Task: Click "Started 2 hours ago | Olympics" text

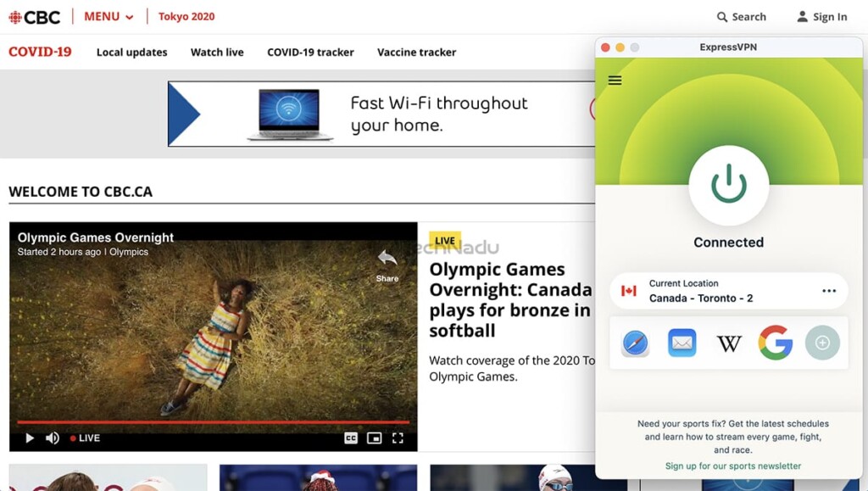Action: click(82, 252)
